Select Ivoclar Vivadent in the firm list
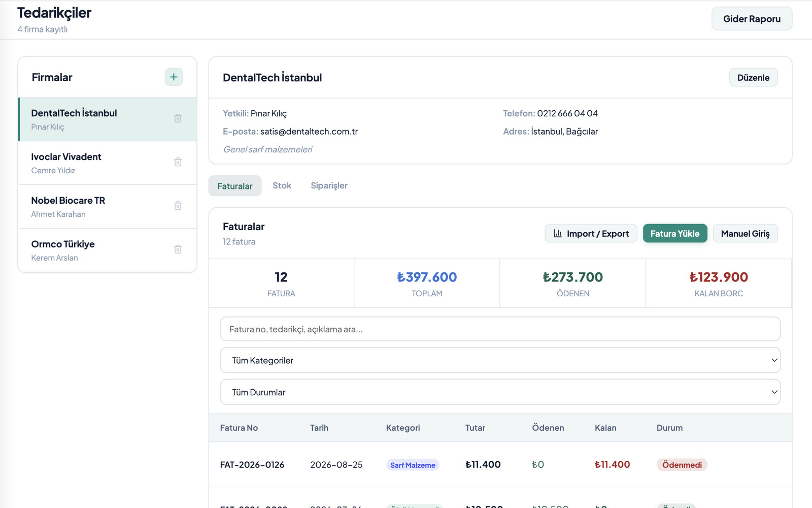The image size is (812, 508). click(108, 163)
